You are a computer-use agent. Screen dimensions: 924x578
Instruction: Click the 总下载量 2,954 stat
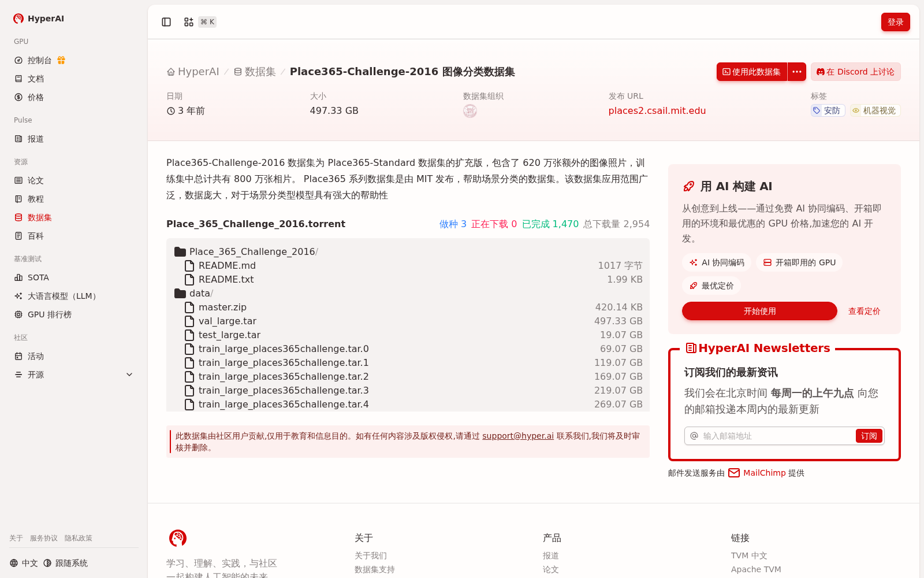616,224
